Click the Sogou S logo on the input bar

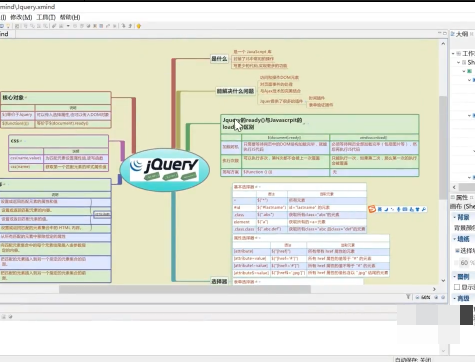(372, 209)
